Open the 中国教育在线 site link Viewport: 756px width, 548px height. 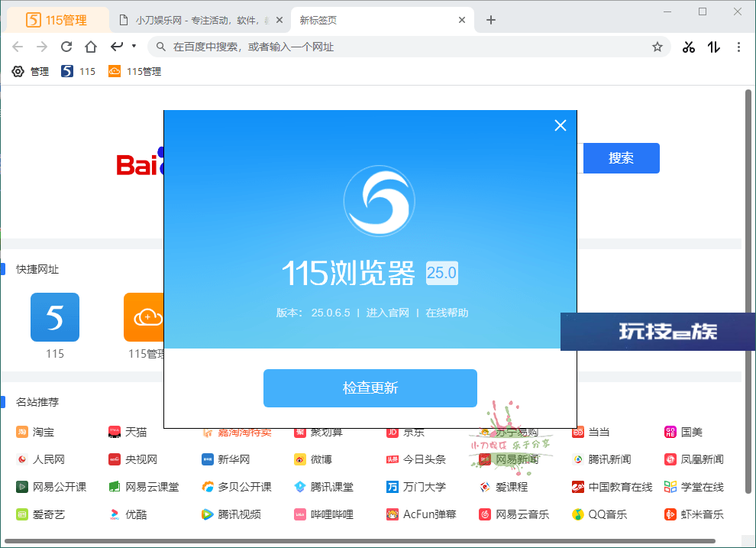(x=612, y=487)
